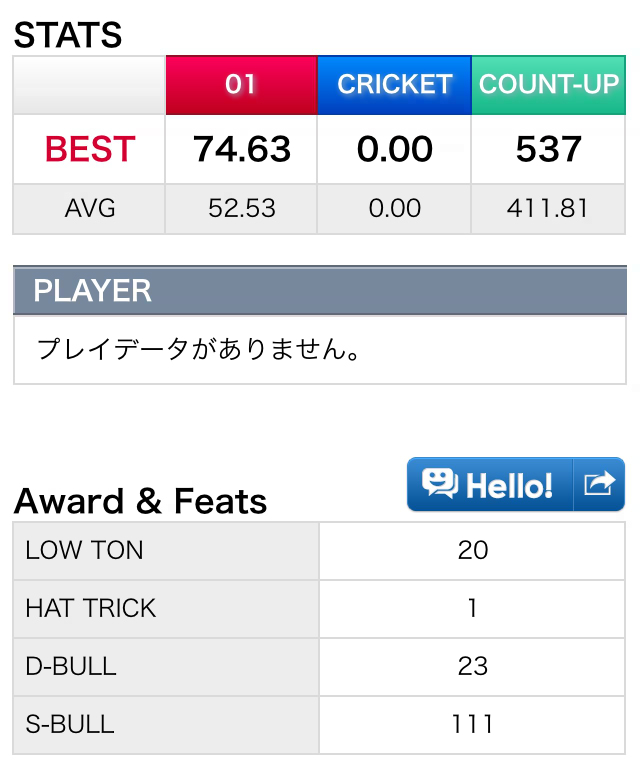This screenshot has height=770, width=640.
Task: Click the S-BULL count 111
Action: point(473,725)
